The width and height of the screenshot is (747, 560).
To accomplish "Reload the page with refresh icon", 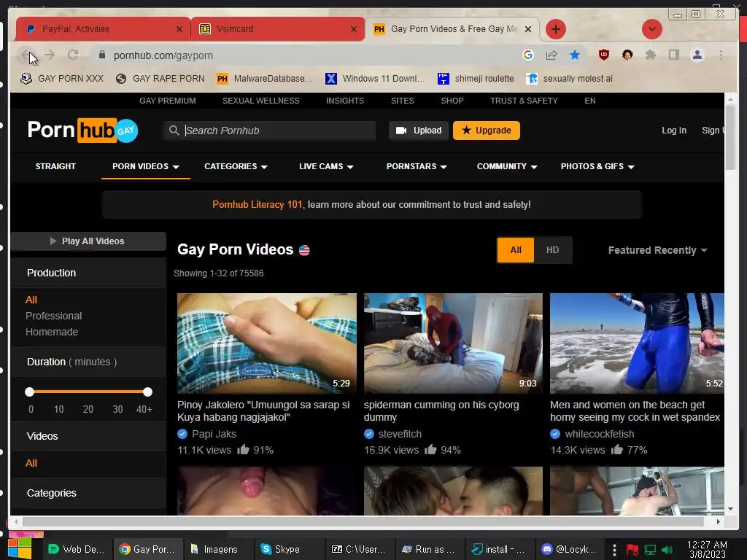I will tap(73, 55).
